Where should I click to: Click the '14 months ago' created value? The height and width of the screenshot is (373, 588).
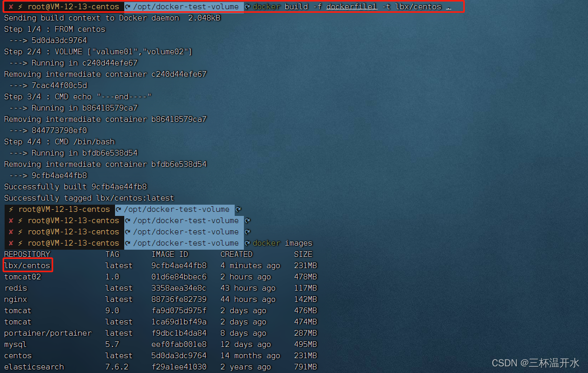pyautogui.click(x=250, y=356)
